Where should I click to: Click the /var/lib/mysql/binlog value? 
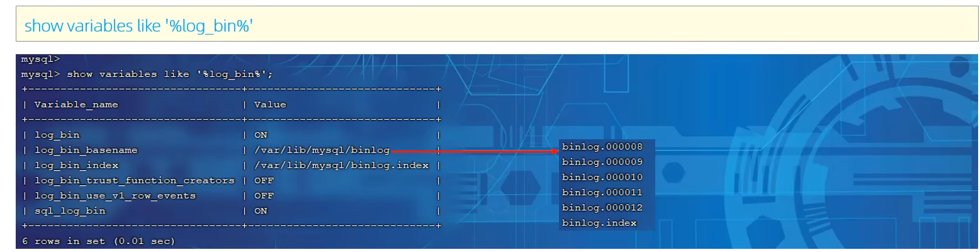[322, 150]
